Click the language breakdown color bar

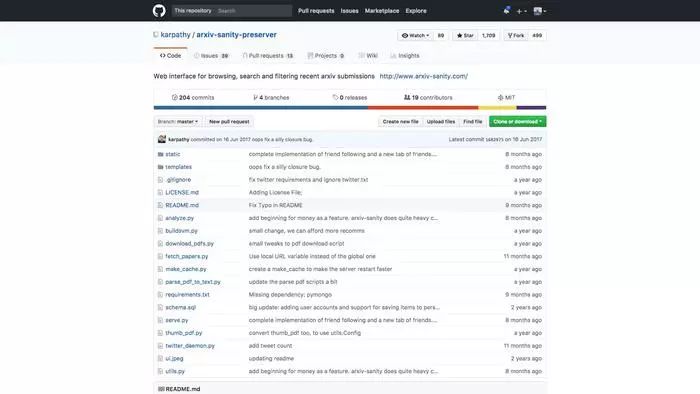[350, 108]
